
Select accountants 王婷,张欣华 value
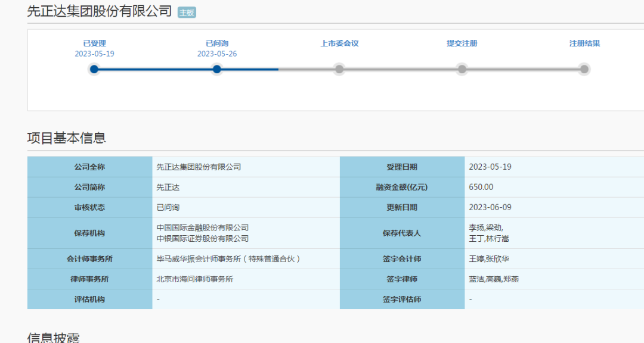[x=489, y=259]
